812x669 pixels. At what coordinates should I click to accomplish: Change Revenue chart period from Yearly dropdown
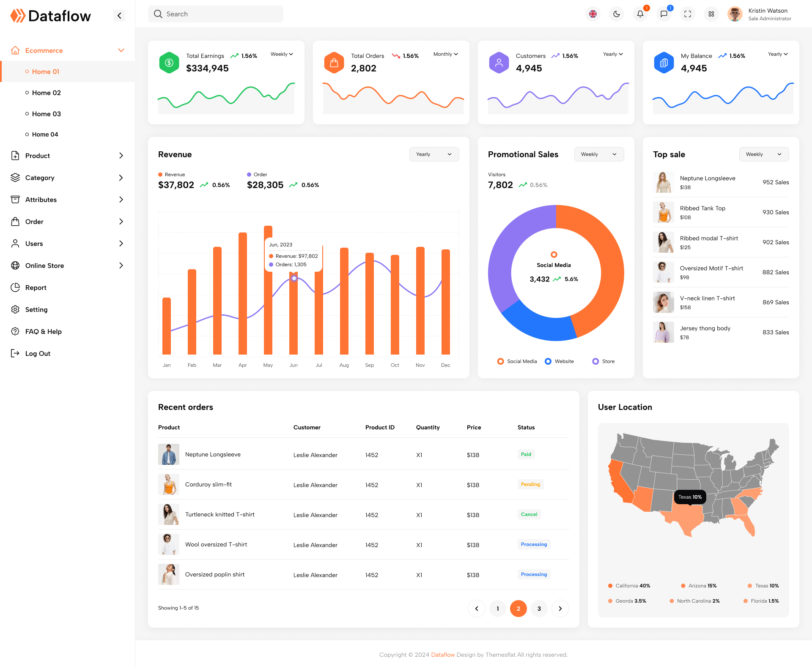[x=434, y=154]
